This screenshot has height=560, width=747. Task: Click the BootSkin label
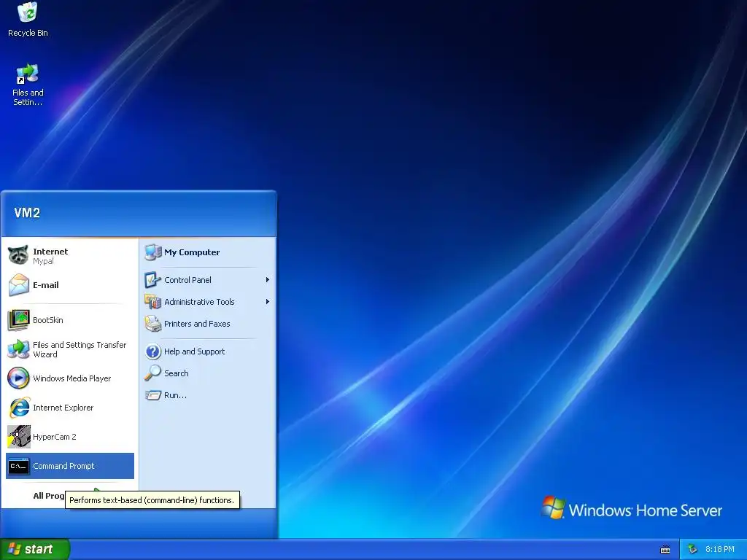[48, 320]
